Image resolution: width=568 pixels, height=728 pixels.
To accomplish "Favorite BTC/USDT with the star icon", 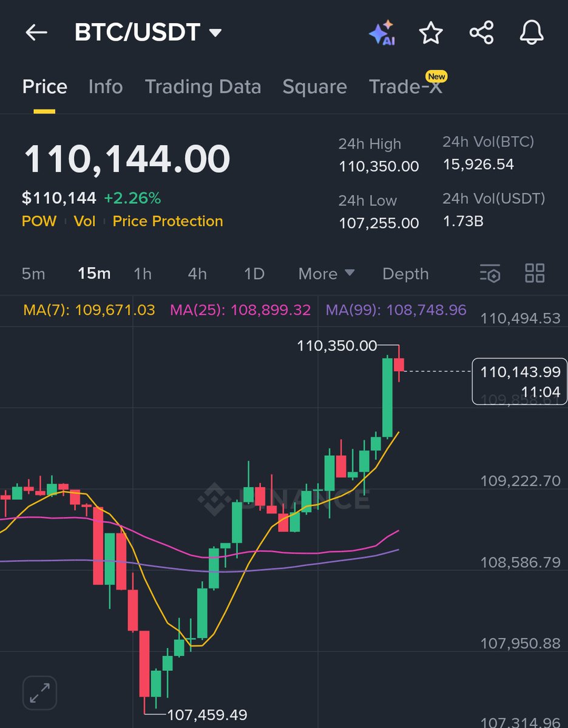I will click(431, 33).
